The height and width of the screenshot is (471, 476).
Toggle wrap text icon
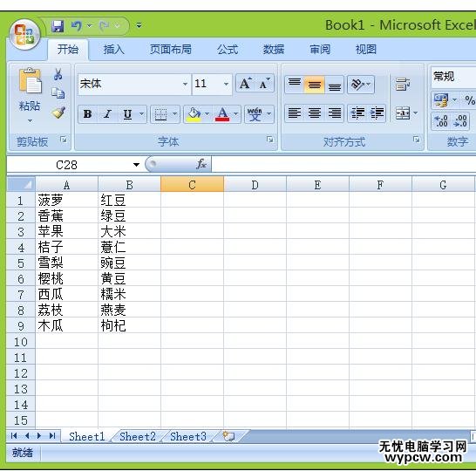[403, 84]
